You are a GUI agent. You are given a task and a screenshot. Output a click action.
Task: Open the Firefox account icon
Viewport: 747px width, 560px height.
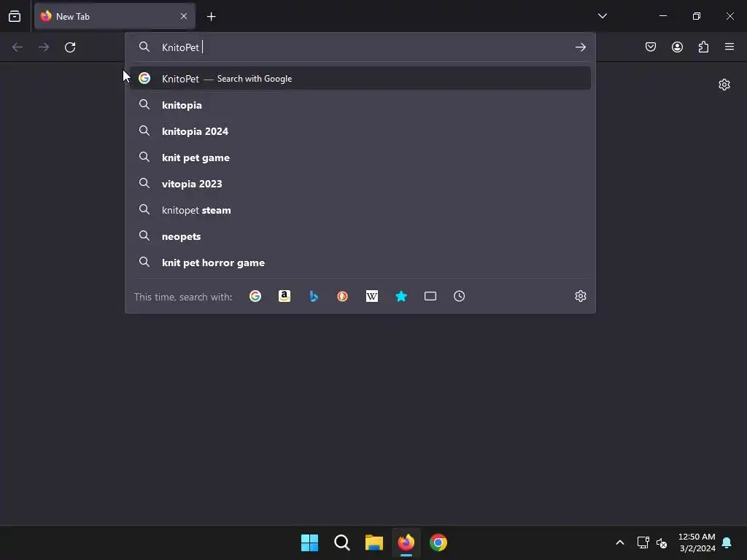(x=677, y=47)
